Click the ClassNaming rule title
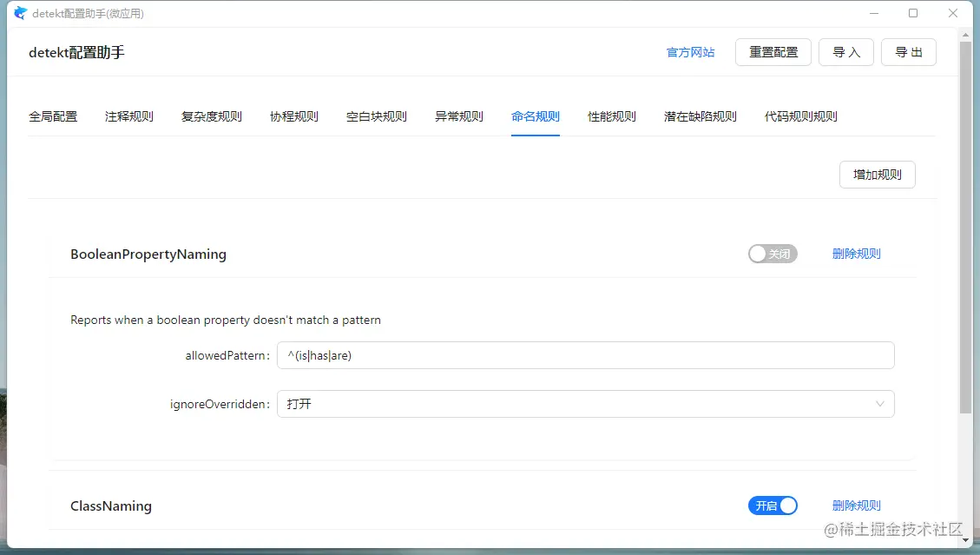980x555 pixels. (110, 506)
